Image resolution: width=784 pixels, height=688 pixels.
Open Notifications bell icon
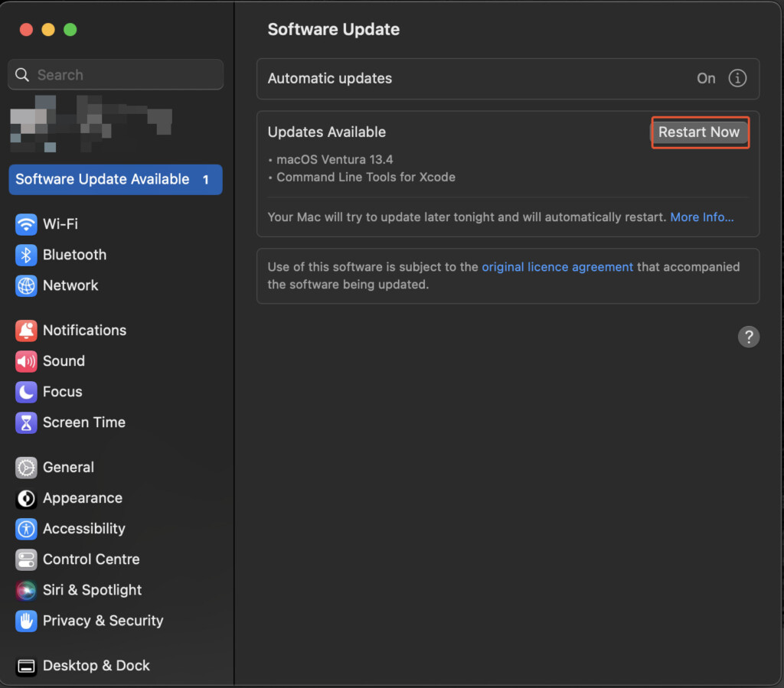(26, 331)
